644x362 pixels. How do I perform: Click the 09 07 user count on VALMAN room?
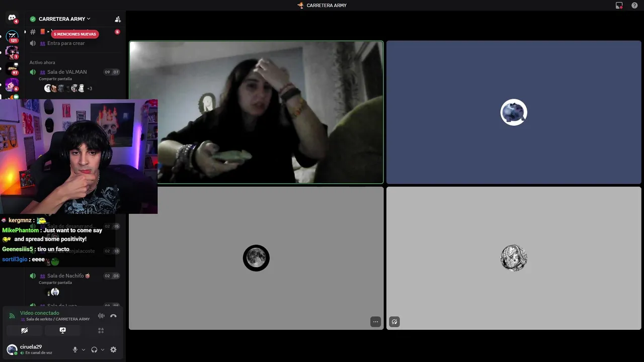coord(112,72)
